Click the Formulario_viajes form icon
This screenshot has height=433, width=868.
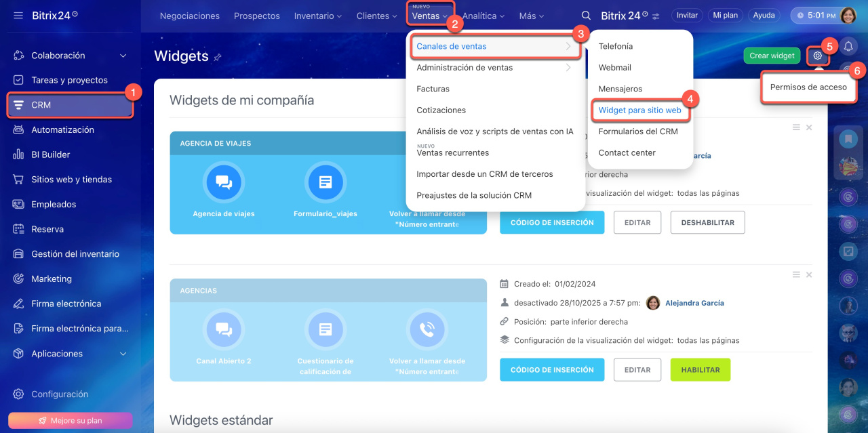[325, 182]
